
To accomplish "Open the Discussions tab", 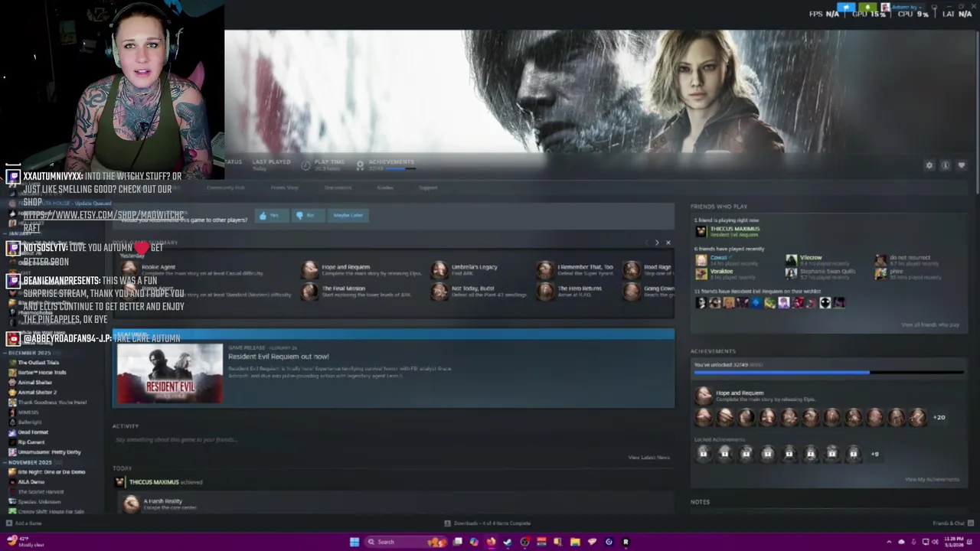I will (x=338, y=187).
